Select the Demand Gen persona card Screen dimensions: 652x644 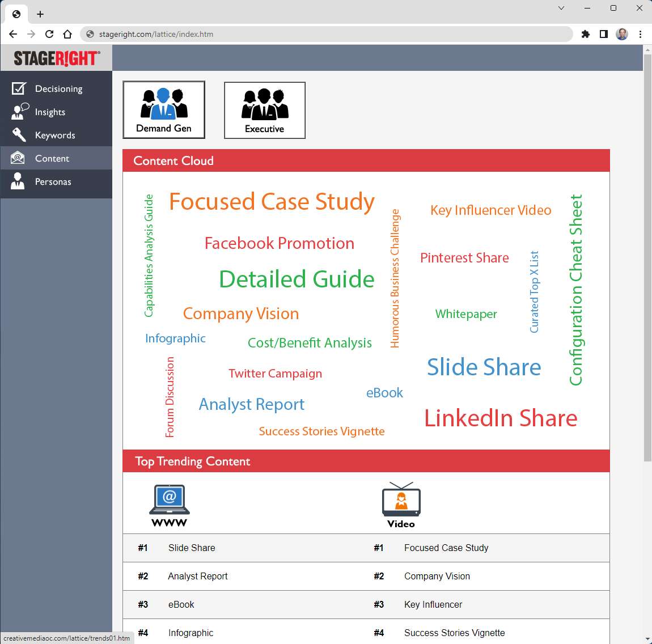(x=164, y=110)
